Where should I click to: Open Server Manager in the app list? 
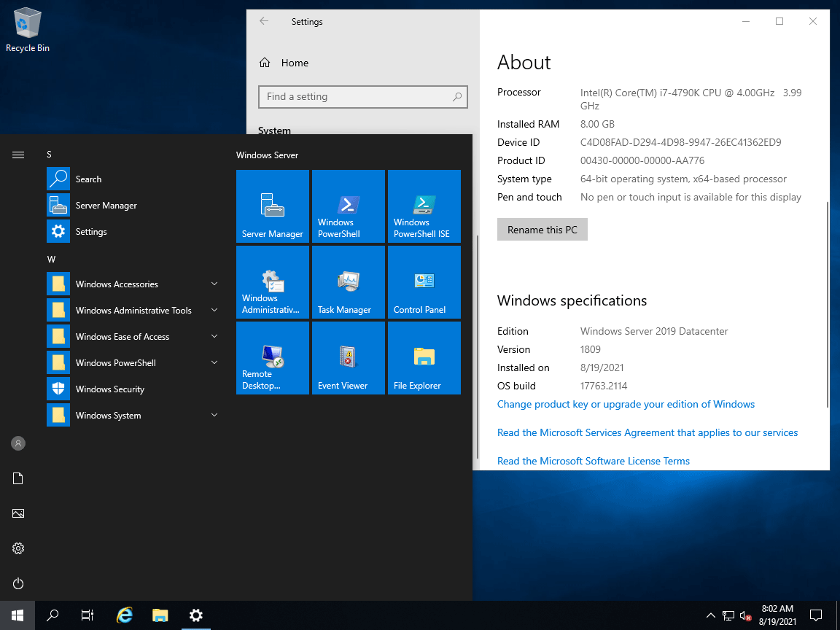(134, 205)
